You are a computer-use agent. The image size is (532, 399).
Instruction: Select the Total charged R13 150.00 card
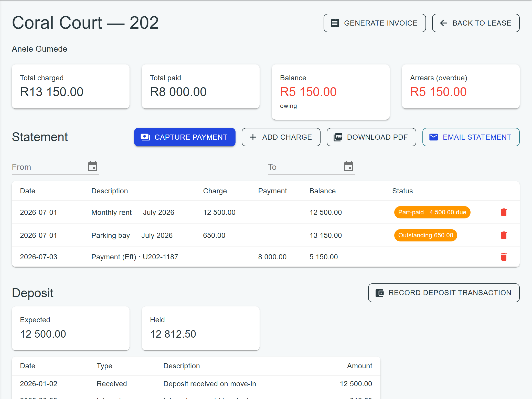point(71,86)
